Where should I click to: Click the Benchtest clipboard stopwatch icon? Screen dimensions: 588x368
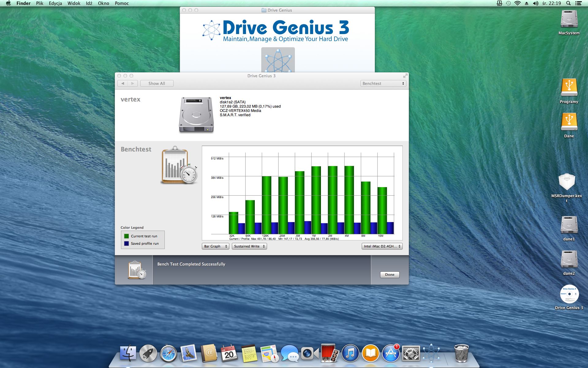(179, 165)
